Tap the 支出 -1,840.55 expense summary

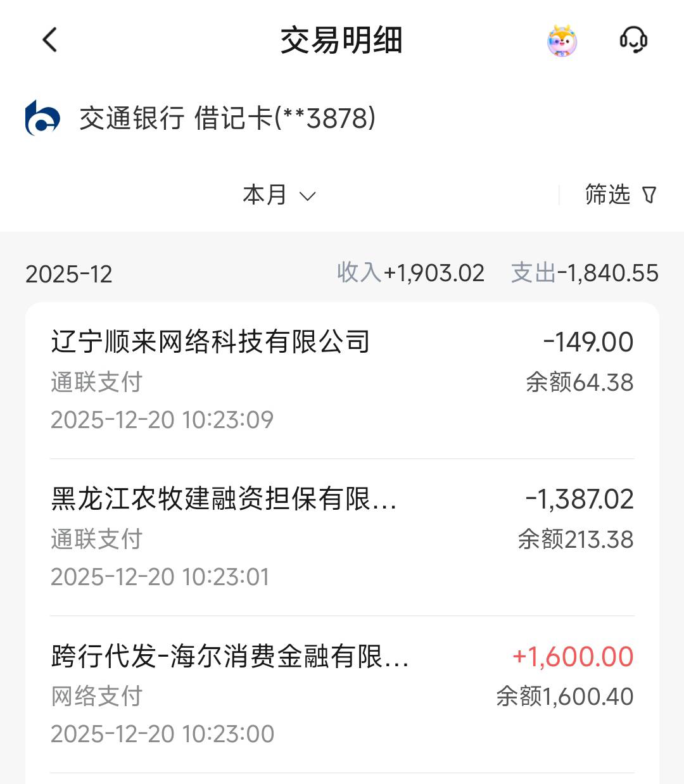tap(585, 273)
